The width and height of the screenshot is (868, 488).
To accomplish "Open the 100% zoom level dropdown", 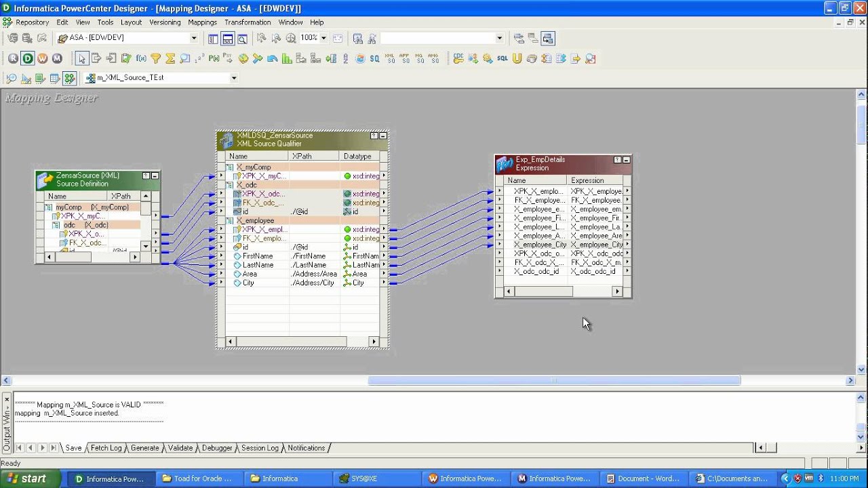I will [x=323, y=38].
